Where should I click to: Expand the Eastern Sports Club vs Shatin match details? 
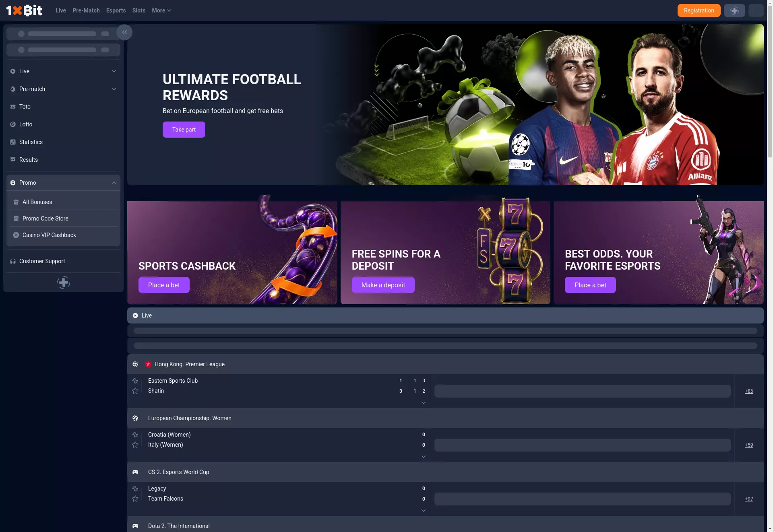[x=424, y=403]
